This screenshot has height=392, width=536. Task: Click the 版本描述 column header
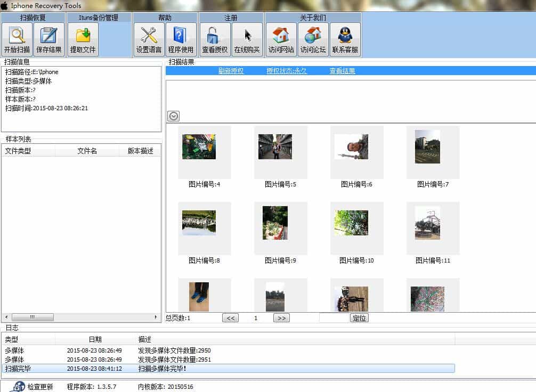(140, 151)
